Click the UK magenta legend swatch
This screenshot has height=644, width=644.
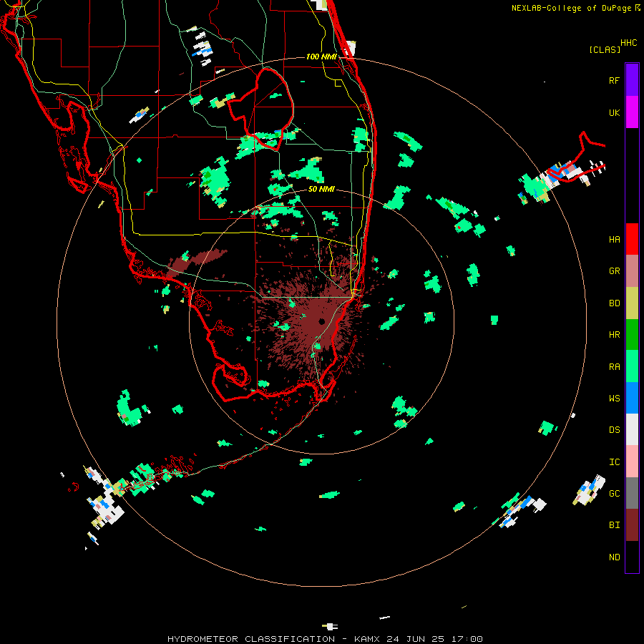click(632, 112)
